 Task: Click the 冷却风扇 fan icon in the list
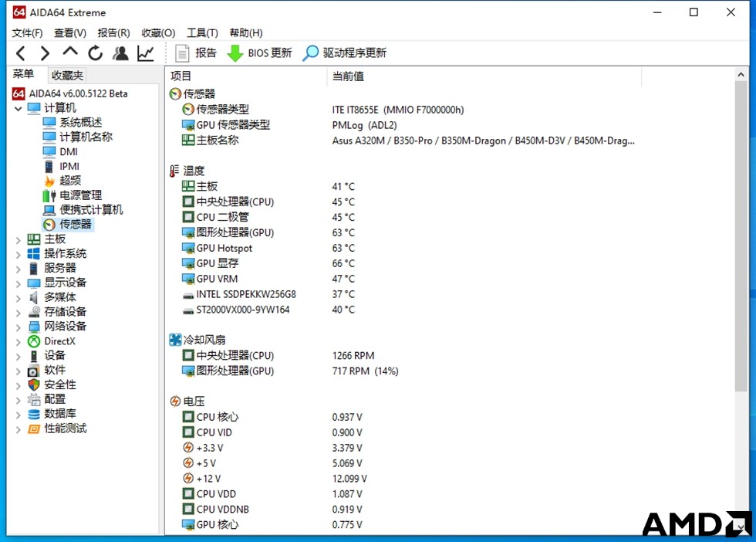coord(175,340)
